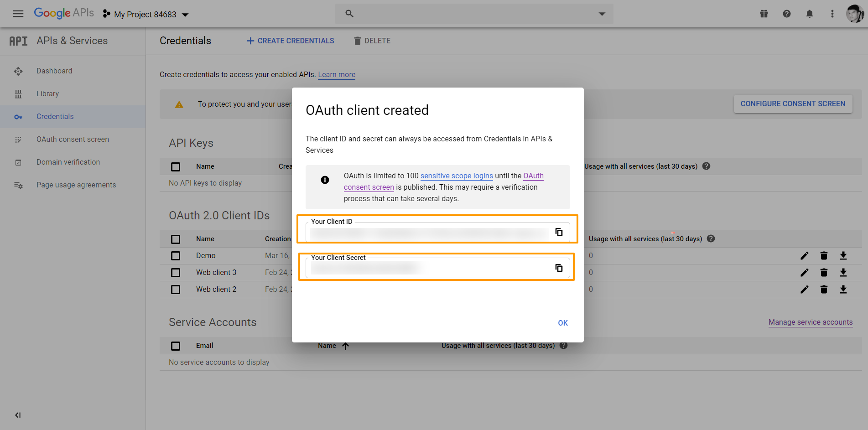This screenshot has height=430, width=868.
Task: Click the Library sidebar icon
Action: (x=18, y=94)
